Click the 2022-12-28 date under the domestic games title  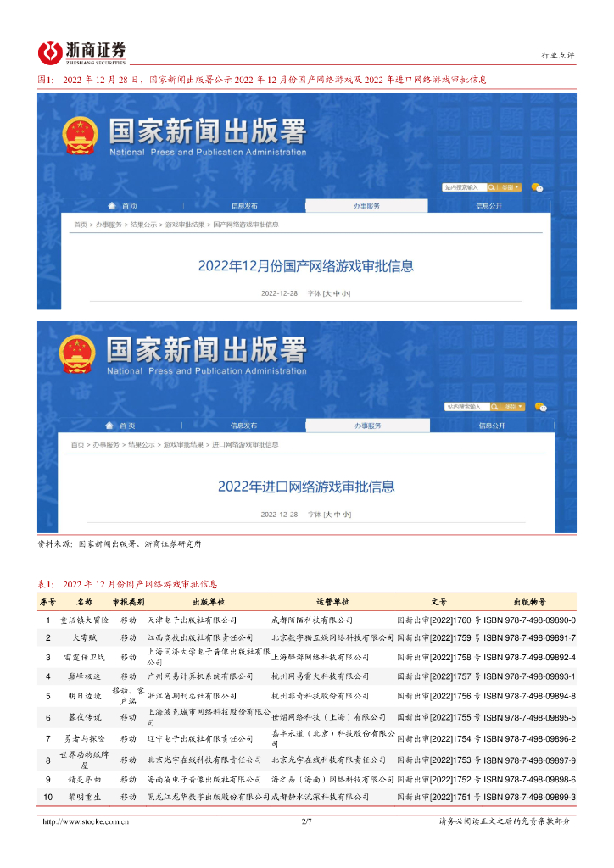[279, 293]
